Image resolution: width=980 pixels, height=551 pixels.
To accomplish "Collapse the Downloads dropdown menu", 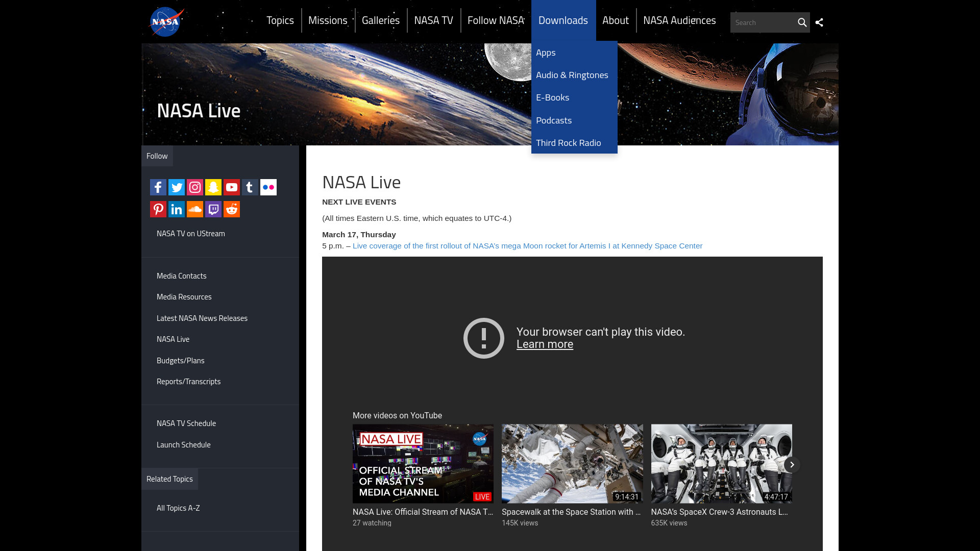I will (x=563, y=20).
